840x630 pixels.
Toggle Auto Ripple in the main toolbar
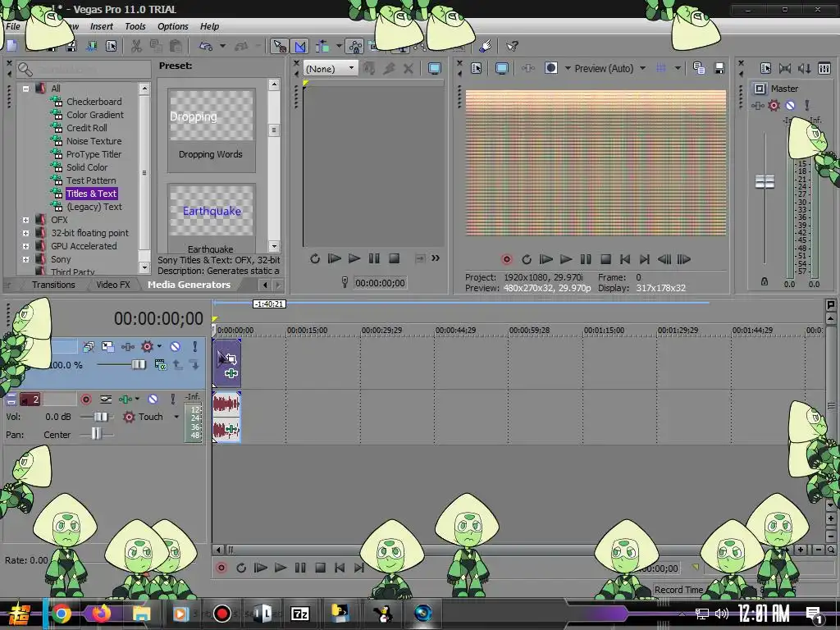[322, 46]
